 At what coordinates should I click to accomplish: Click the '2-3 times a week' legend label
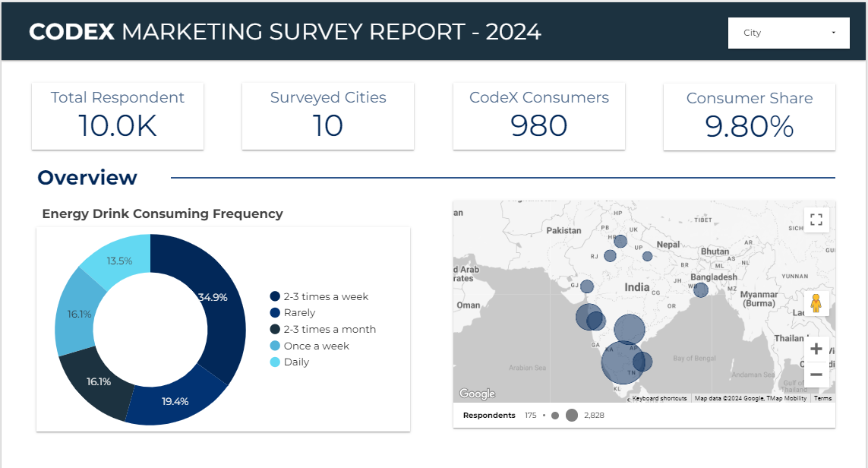point(326,296)
